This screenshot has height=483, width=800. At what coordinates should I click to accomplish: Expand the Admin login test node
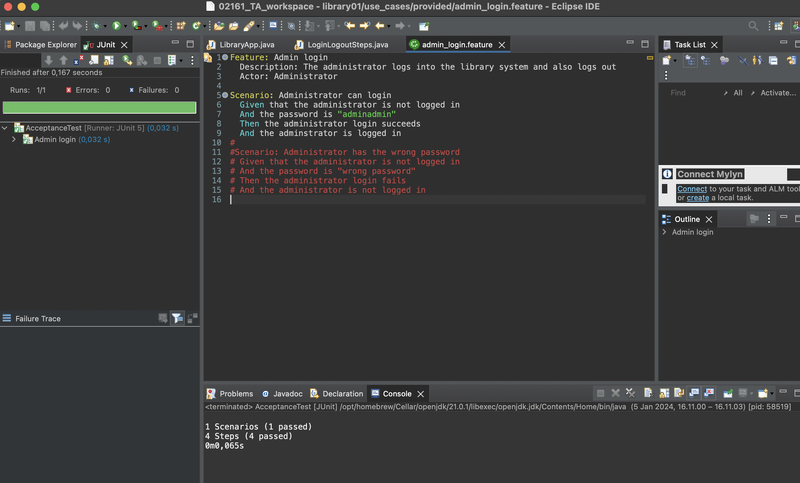14,139
